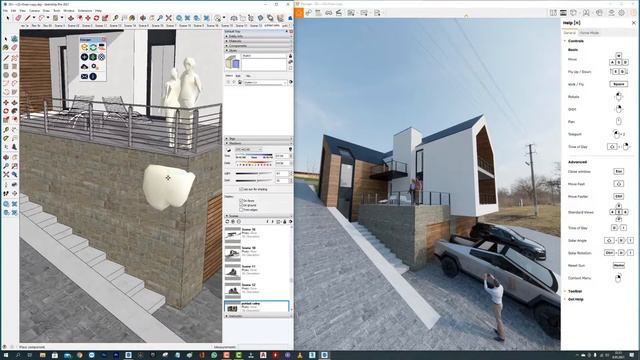Image resolution: width=640 pixels, height=360 pixels.
Task: Open the File menu in SketchUp
Action: coord(5,11)
